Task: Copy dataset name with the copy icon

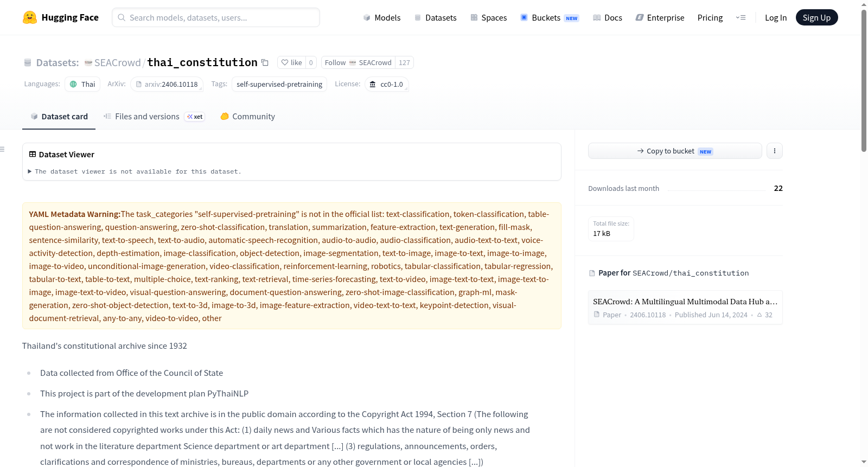Action: click(265, 62)
